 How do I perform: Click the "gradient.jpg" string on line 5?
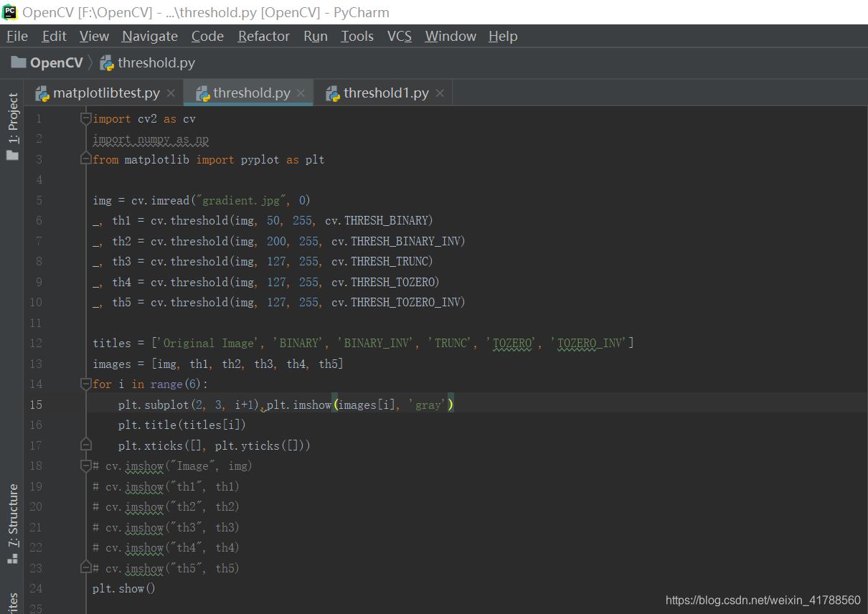(241, 200)
